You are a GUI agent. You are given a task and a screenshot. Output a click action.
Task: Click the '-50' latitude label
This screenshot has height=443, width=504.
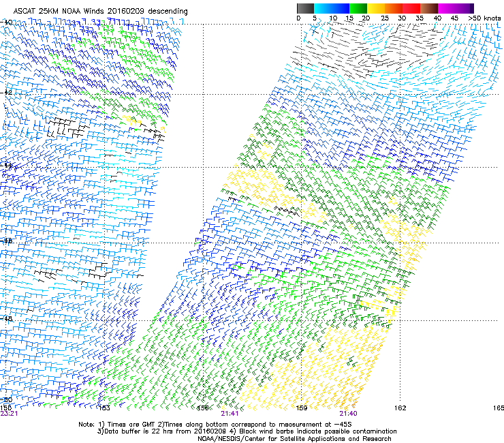6,399
